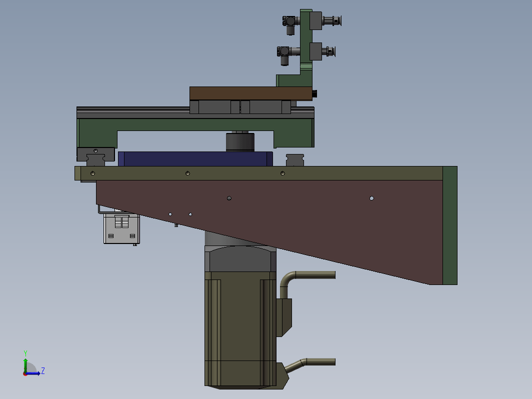Screen dimensions: 532x399
Task: Pick the left linear guide block
Action: click(x=95, y=154)
